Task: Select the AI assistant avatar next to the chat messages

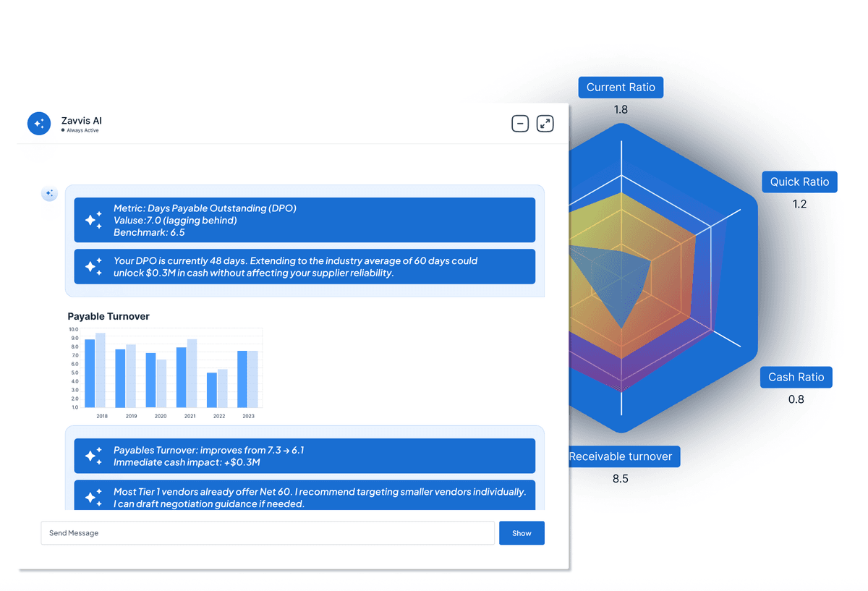Action: [49, 193]
